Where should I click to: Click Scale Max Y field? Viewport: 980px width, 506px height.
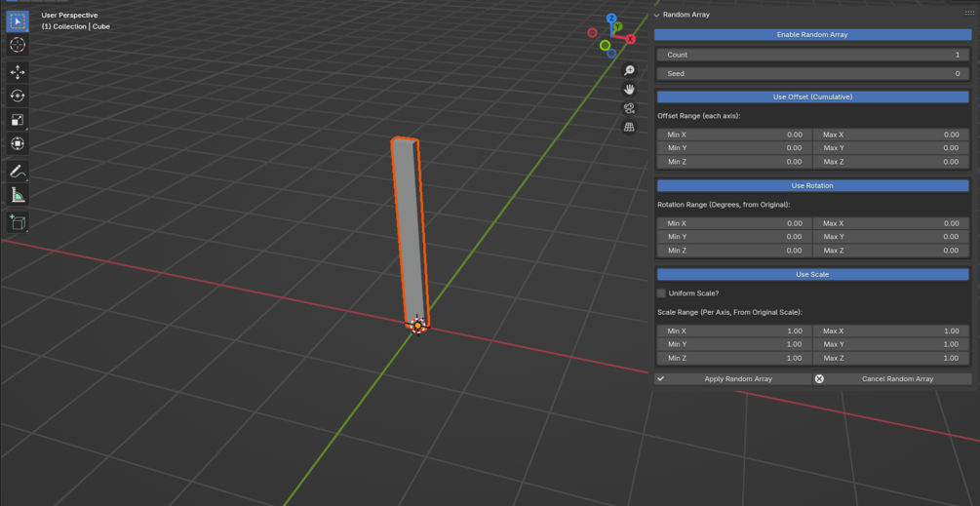(890, 344)
